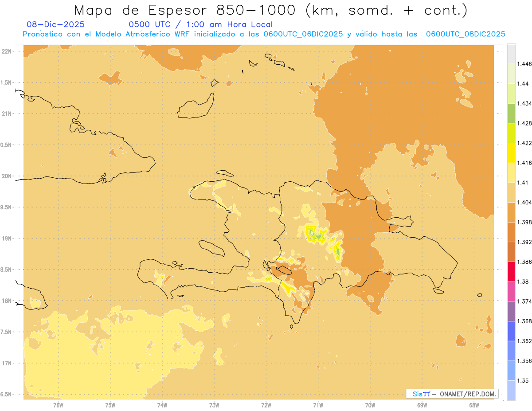This screenshot has height=411, width=532.
Task: Click the longitude label '73W'
Action: pyautogui.click(x=214, y=405)
